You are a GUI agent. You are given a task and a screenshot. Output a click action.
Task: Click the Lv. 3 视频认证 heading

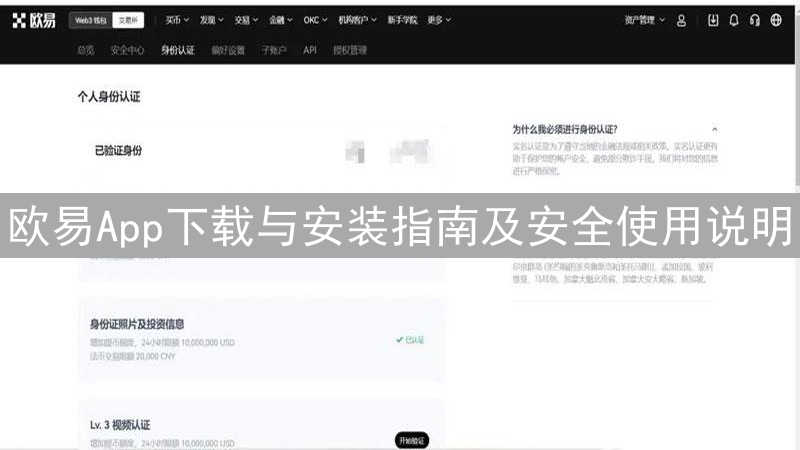[x=120, y=425]
